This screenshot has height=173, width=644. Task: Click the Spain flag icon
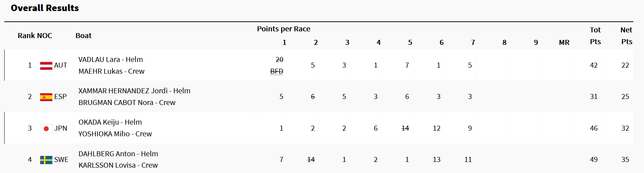(x=46, y=97)
